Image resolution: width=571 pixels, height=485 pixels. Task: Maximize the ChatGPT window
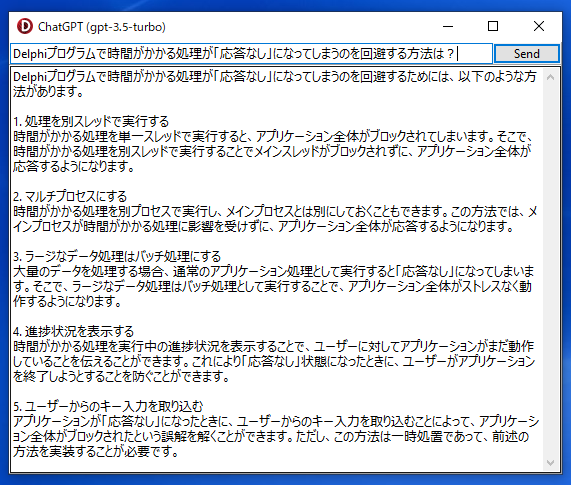493,26
